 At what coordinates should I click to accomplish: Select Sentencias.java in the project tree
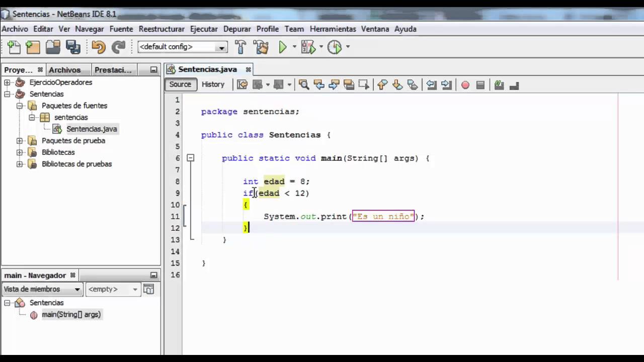pos(92,129)
